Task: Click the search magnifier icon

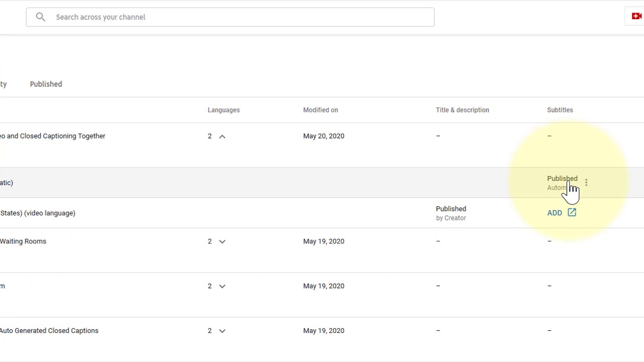Action: 41,17
